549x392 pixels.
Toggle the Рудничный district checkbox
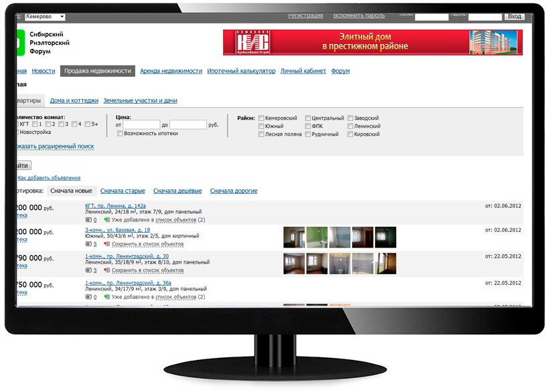(308, 134)
